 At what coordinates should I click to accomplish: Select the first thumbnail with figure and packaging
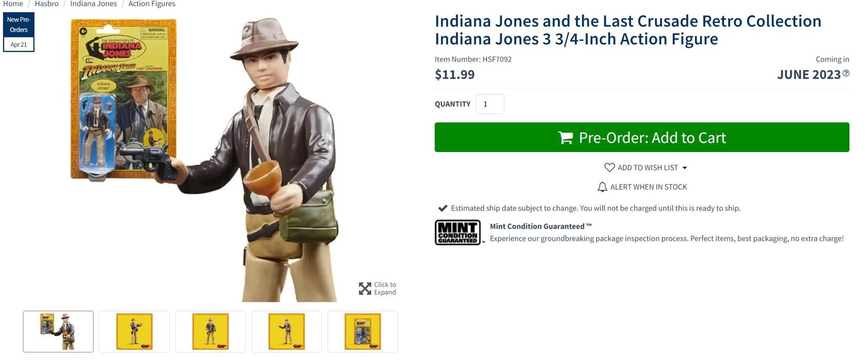(58, 332)
